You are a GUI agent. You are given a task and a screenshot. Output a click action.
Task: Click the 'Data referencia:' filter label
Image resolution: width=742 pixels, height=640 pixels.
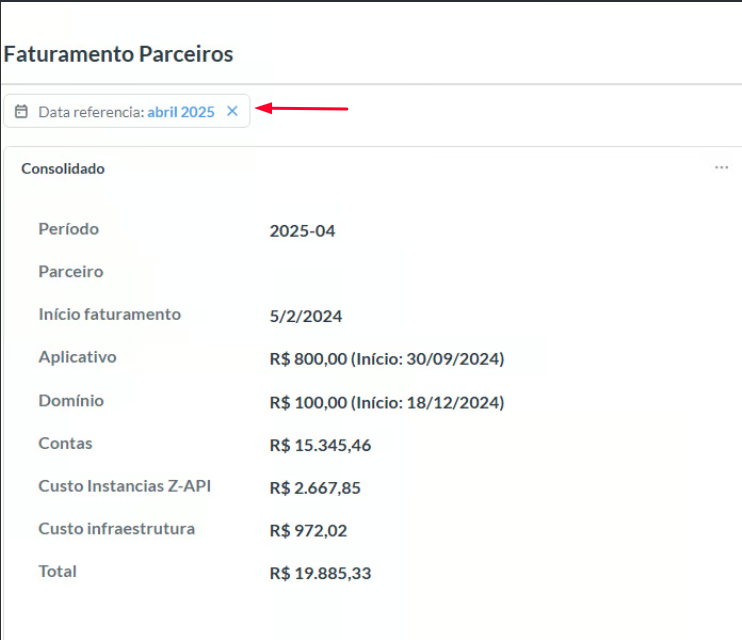[91, 112]
